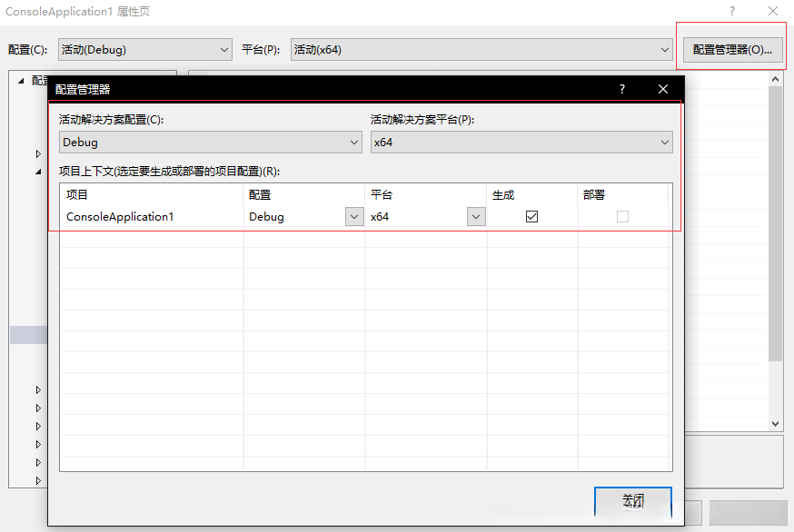Expand the first collapsed node in the left sidebar

pos(38,153)
